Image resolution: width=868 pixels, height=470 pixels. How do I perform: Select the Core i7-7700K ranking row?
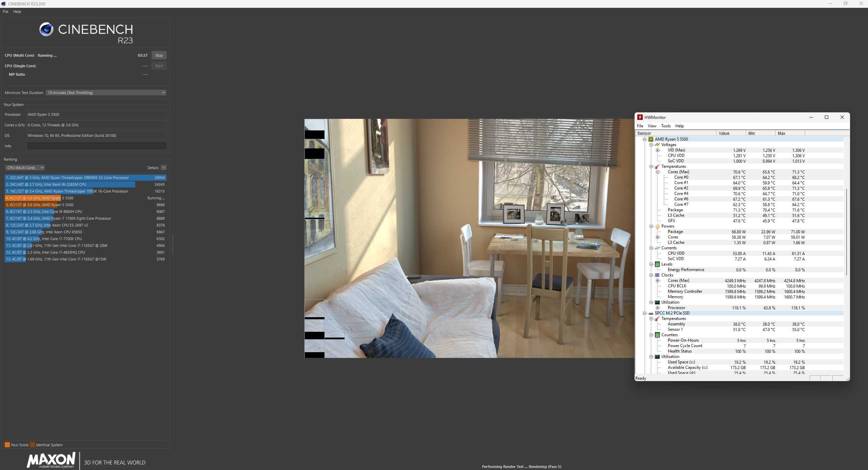click(85, 239)
